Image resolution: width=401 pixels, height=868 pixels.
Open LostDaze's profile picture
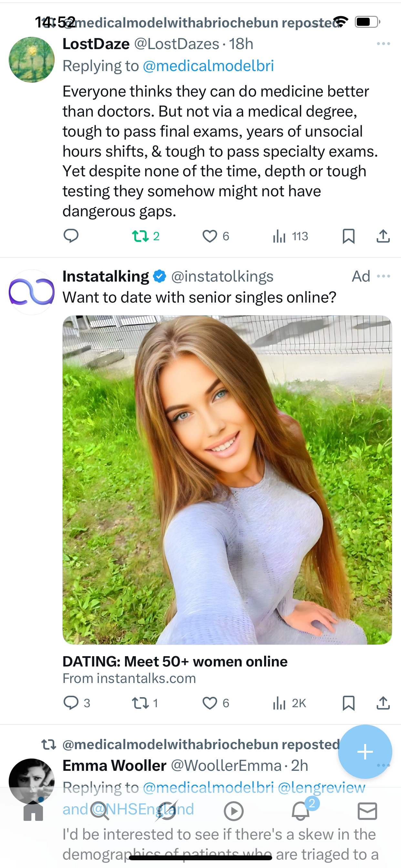pos(32,60)
